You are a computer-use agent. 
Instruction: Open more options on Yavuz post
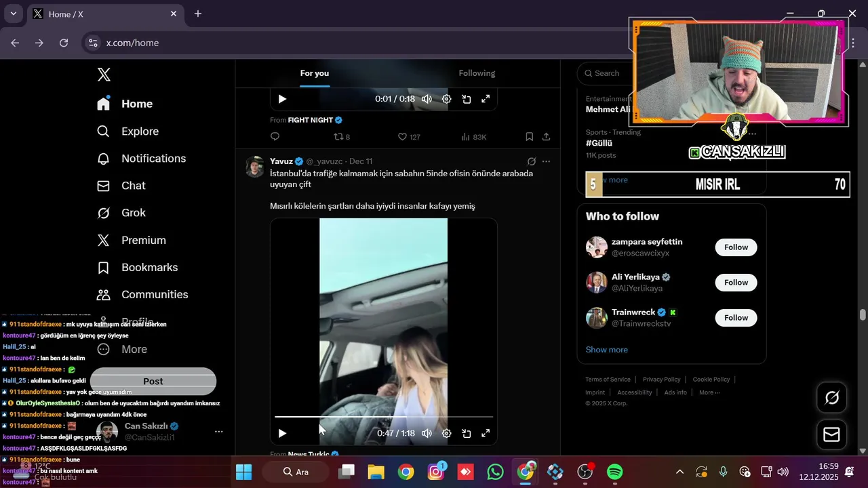click(546, 161)
